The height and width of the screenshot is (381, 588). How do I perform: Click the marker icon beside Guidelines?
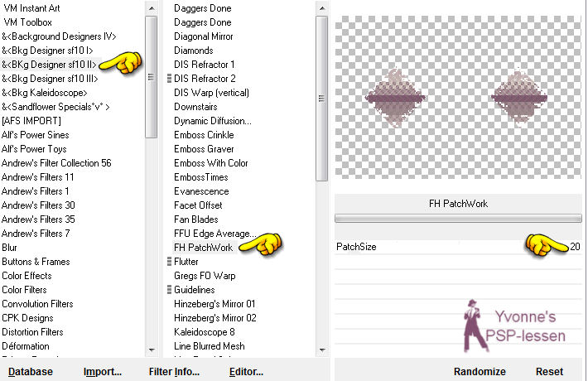pyautogui.click(x=169, y=290)
